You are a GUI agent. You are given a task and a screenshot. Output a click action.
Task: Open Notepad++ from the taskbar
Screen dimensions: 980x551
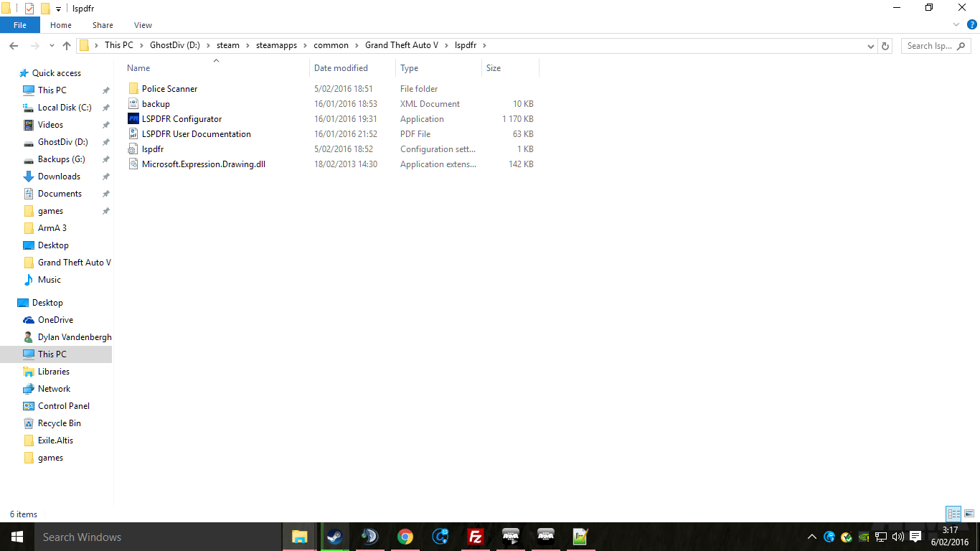pyautogui.click(x=580, y=537)
